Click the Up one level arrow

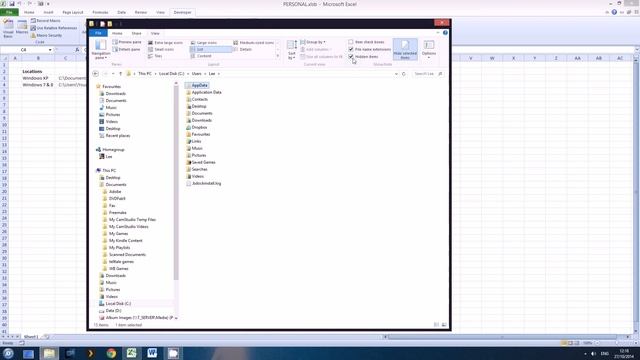pos(120,74)
